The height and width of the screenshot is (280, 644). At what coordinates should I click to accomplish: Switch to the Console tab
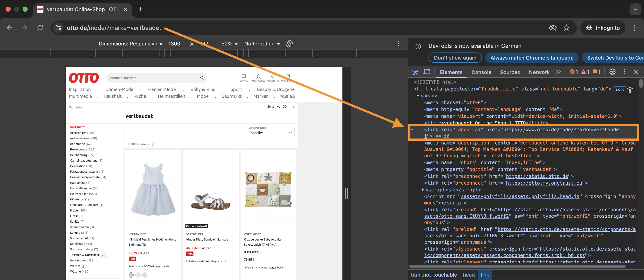point(481,72)
